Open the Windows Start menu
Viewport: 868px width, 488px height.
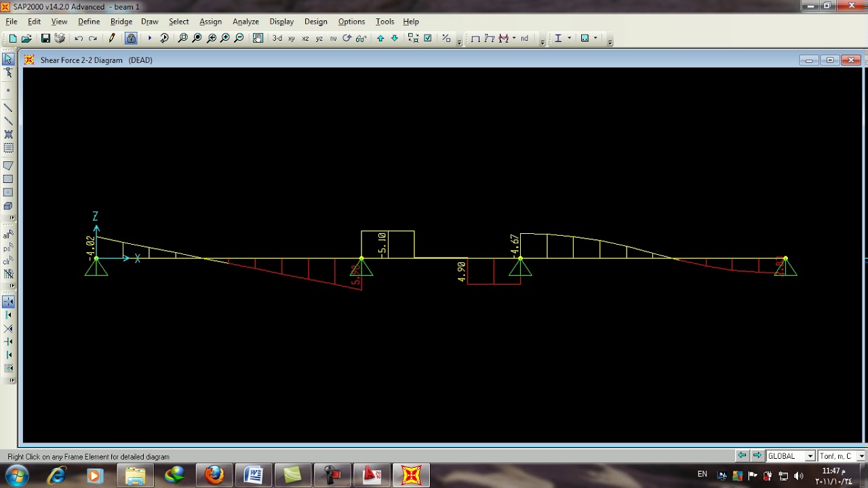[x=16, y=475]
